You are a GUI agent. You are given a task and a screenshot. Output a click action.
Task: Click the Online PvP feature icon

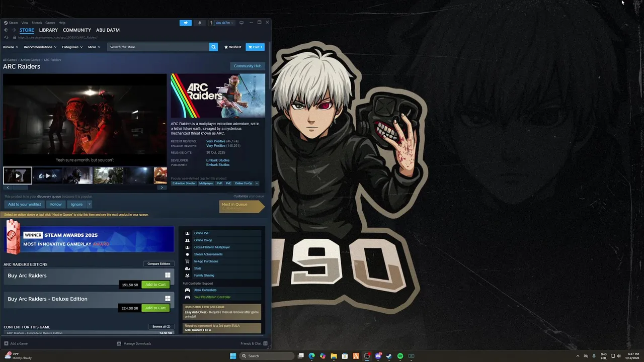[187, 233]
